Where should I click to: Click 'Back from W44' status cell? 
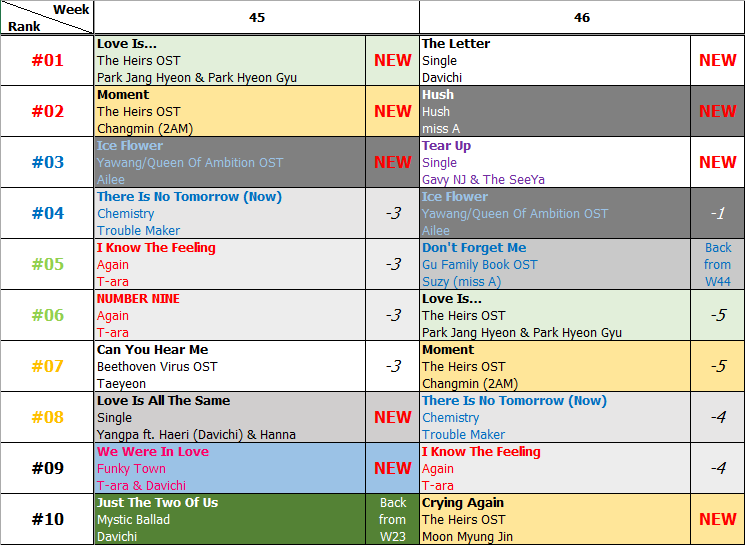click(x=717, y=264)
